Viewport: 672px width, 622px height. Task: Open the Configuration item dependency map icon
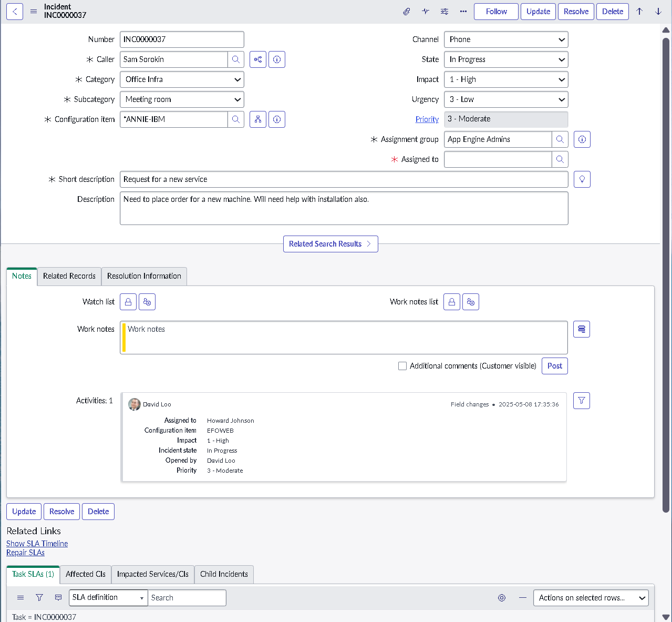[257, 119]
